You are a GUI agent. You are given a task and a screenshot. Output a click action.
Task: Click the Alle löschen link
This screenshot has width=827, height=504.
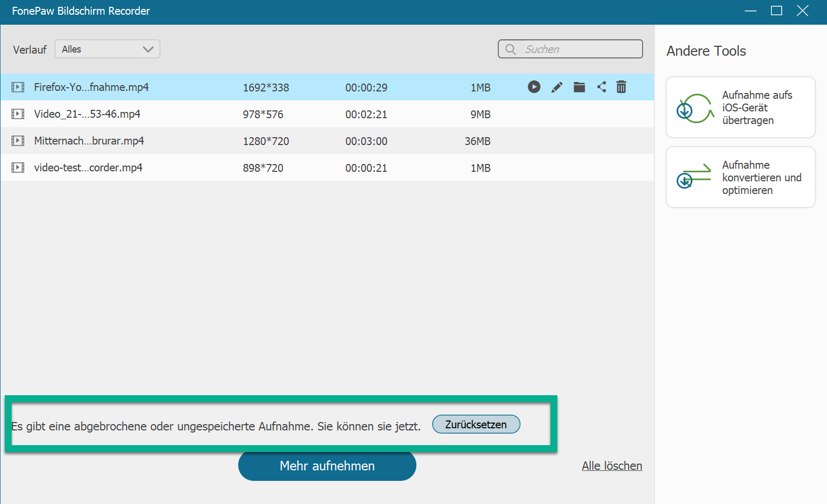point(612,466)
